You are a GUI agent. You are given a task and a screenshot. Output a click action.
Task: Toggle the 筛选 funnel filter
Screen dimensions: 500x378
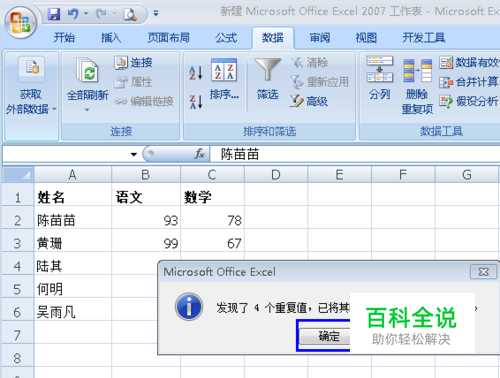[x=267, y=79]
